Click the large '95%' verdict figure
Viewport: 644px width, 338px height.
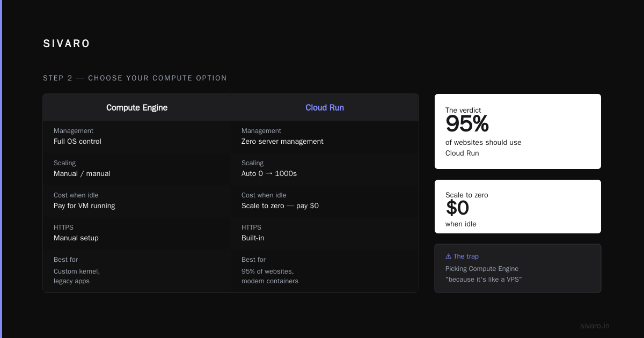coord(467,124)
